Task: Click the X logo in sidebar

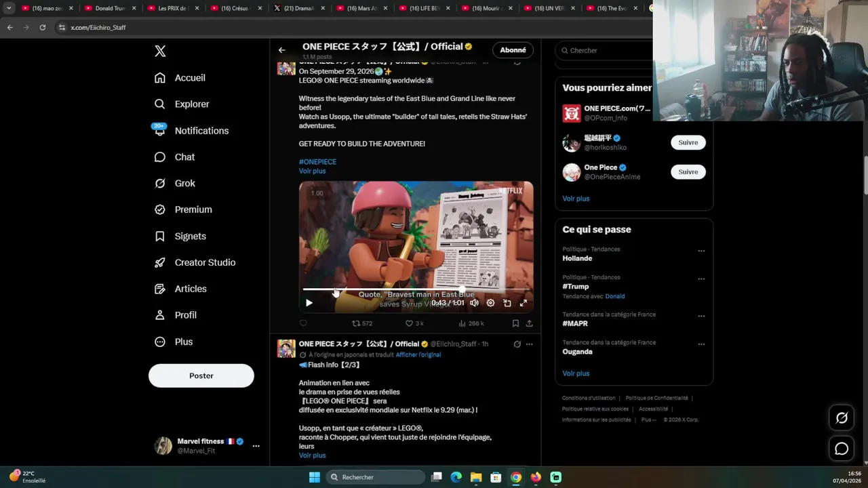Action: point(160,51)
